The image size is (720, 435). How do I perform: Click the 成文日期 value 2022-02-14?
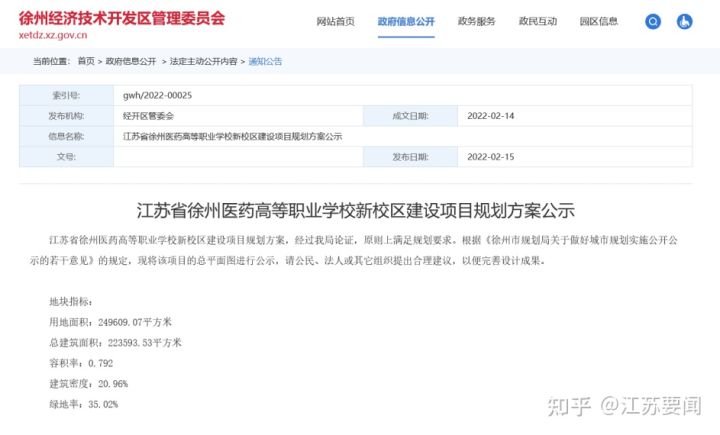490,116
